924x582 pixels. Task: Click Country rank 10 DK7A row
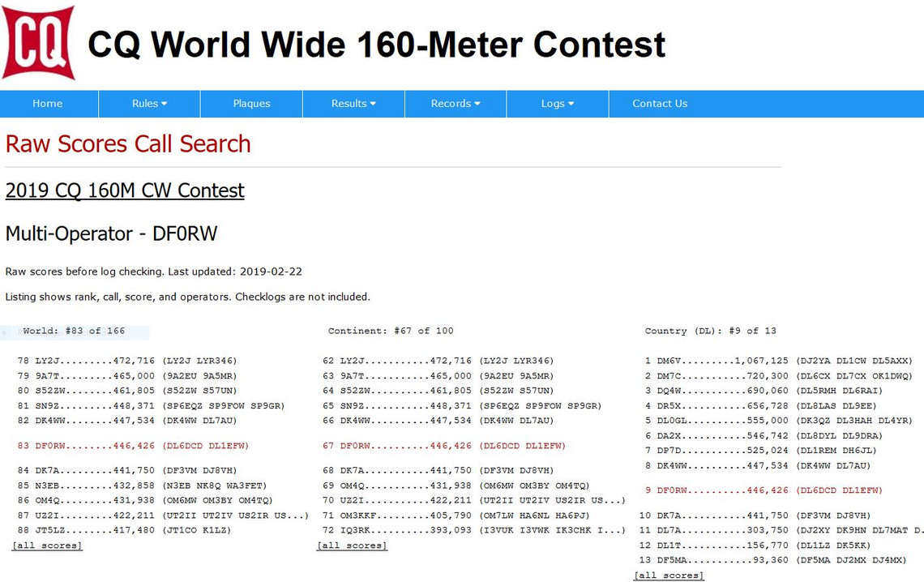point(755,516)
